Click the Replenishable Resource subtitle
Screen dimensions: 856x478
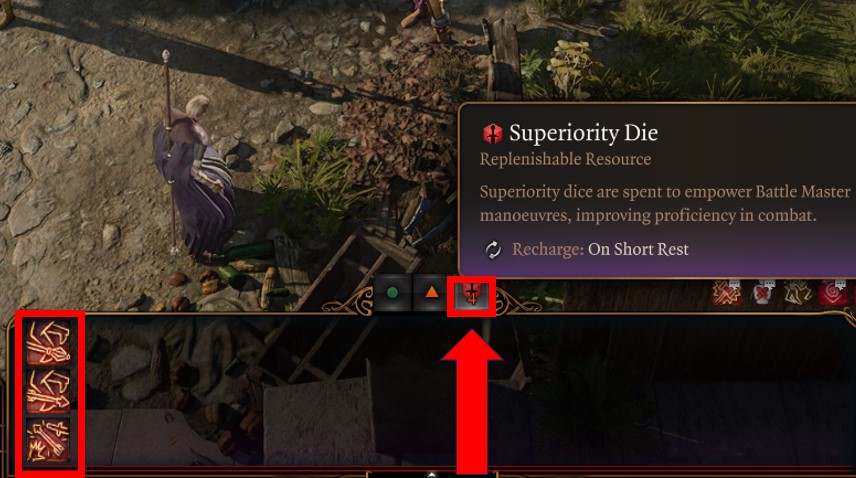(565, 159)
